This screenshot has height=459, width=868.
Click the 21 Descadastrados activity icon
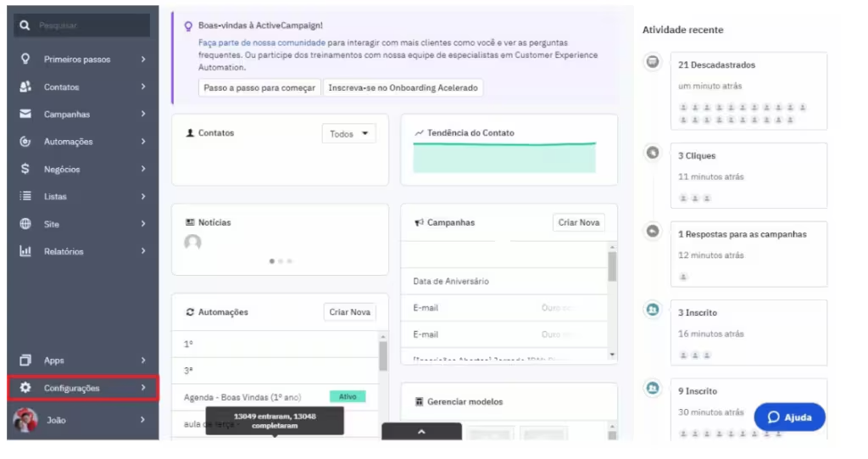pos(653,62)
